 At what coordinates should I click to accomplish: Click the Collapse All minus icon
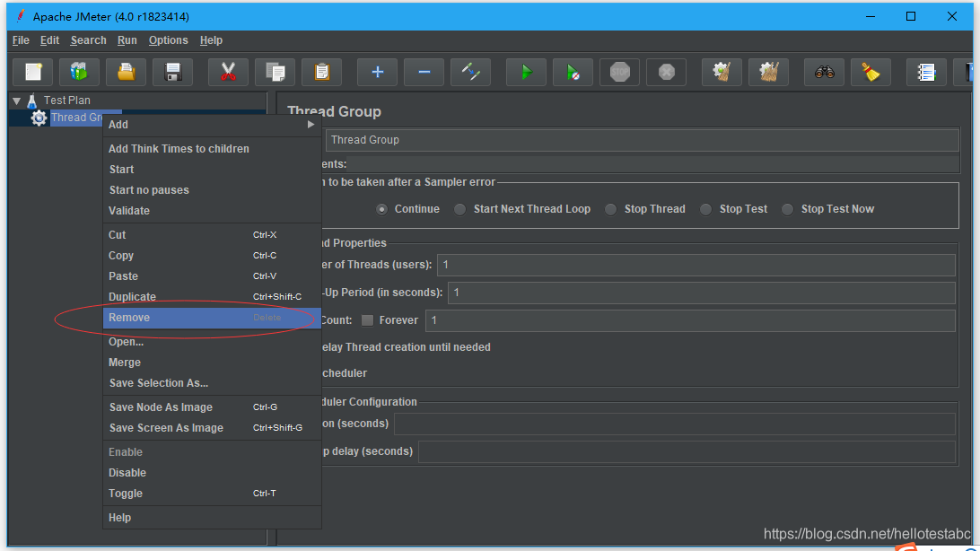pyautogui.click(x=424, y=73)
